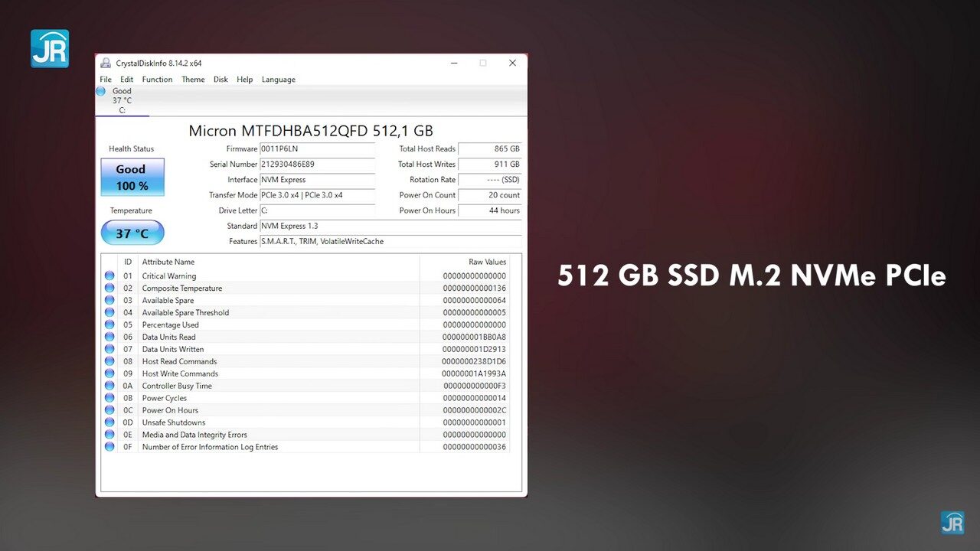This screenshot has width=980, height=551.
Task: Open the Language menu
Action: click(x=278, y=80)
